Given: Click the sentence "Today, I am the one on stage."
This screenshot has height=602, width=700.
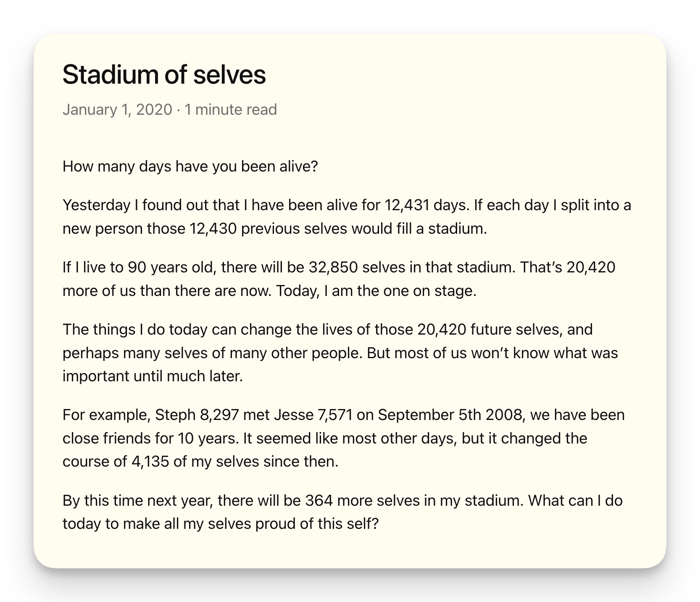Looking at the screenshot, I should tap(376, 291).
